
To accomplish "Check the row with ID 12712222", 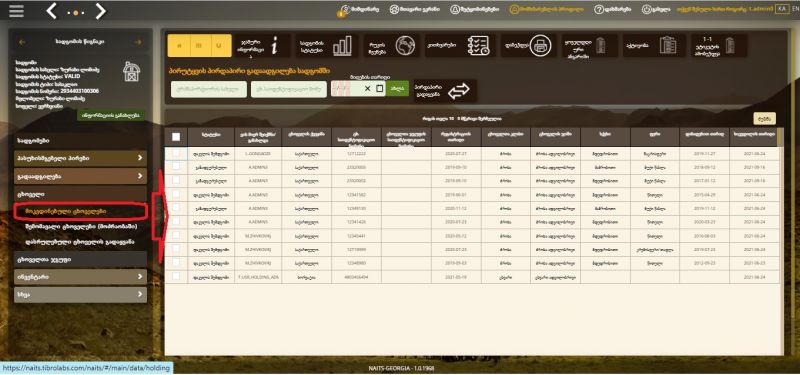I will coord(176,153).
